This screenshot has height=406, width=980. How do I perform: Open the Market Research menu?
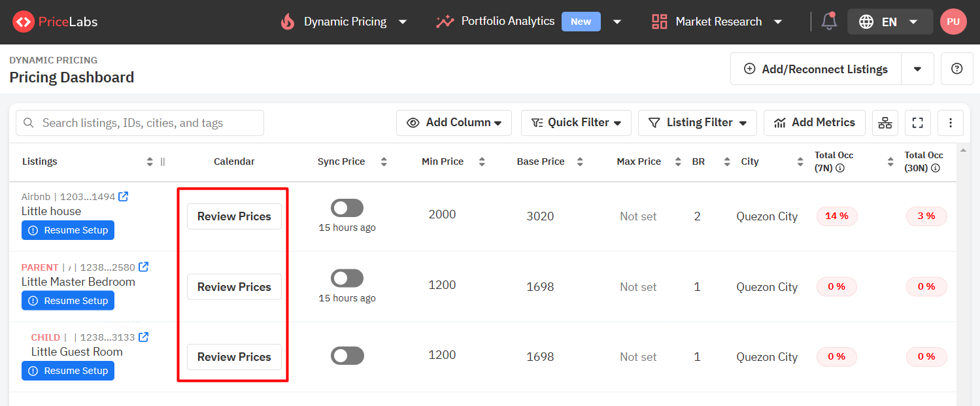(x=717, y=22)
